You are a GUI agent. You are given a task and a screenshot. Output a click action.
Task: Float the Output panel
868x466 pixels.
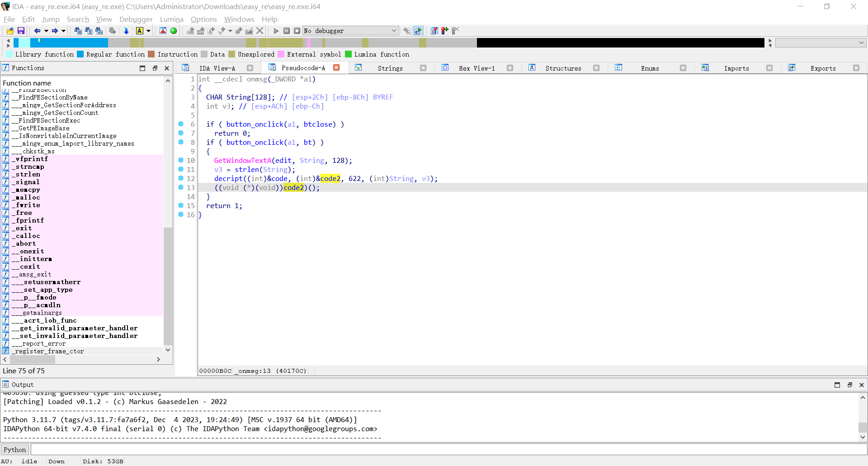click(x=849, y=385)
